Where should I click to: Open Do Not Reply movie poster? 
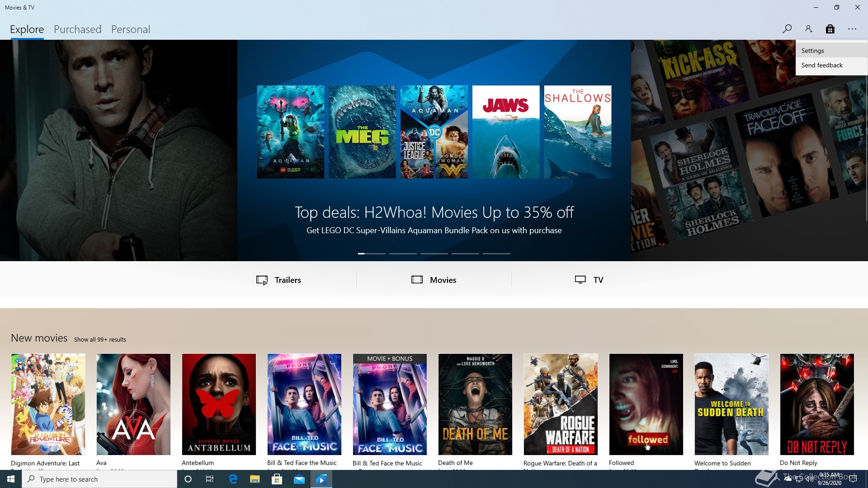tap(817, 404)
